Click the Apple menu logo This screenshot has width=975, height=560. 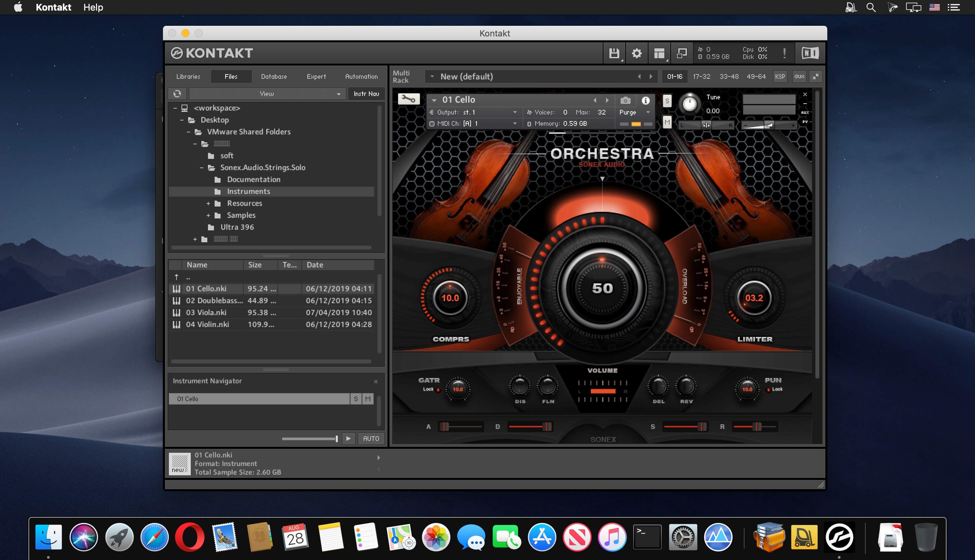pos(18,7)
